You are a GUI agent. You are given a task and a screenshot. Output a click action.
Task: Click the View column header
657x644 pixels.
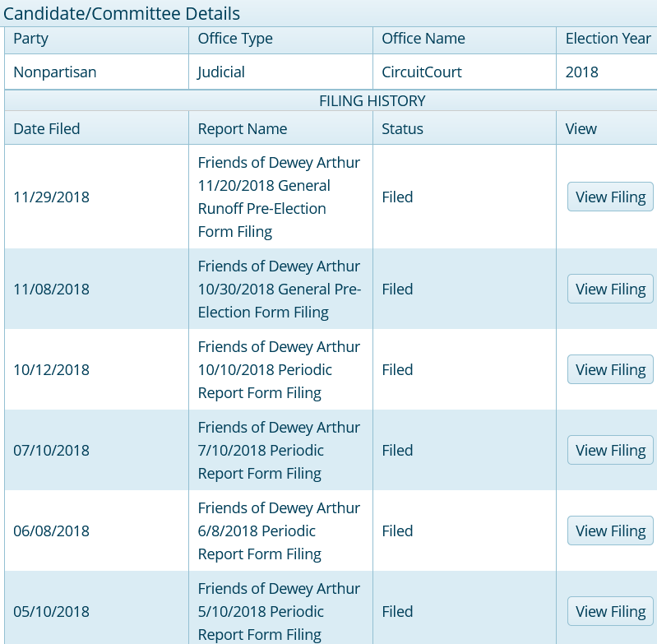click(x=581, y=128)
